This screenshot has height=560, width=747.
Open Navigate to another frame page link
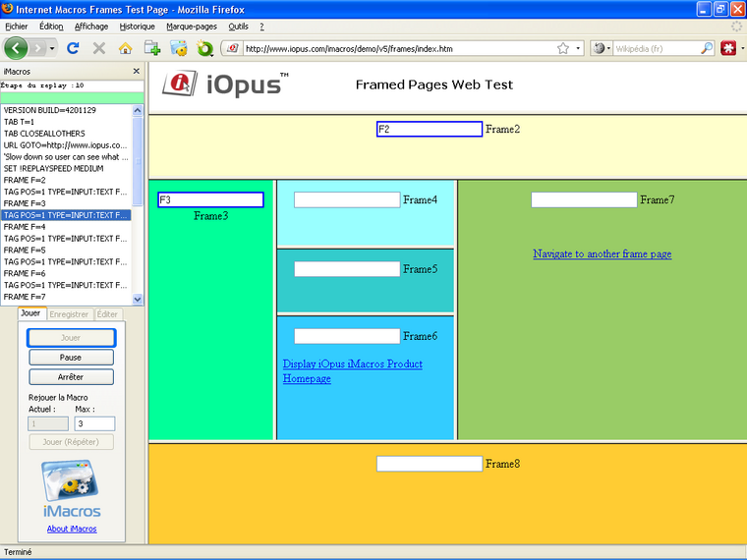click(x=603, y=253)
